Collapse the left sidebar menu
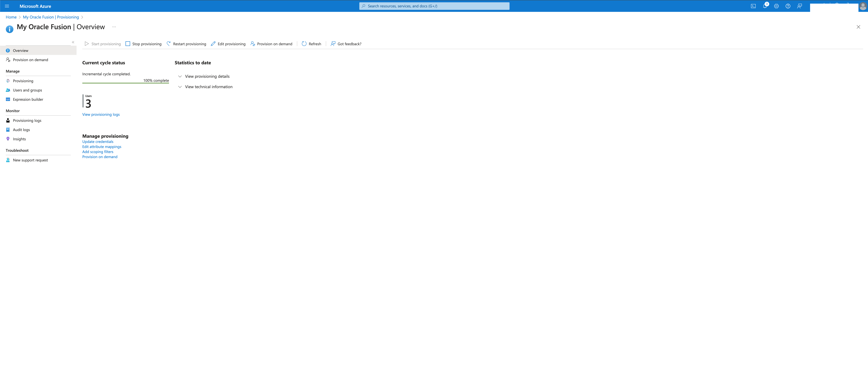 pos(73,42)
